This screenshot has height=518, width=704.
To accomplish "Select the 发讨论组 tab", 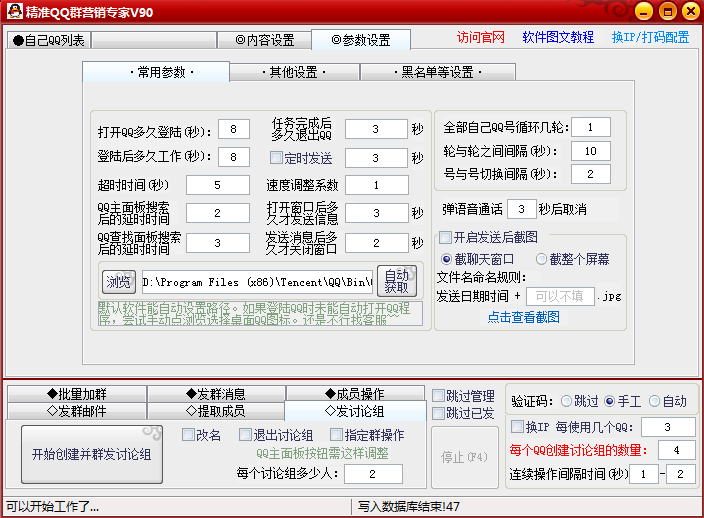I will [x=355, y=411].
